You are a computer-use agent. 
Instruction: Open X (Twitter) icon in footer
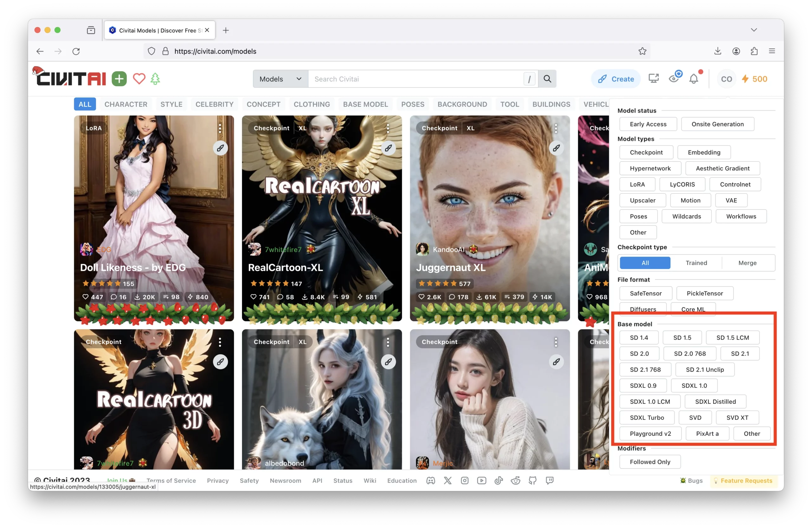[448, 480]
